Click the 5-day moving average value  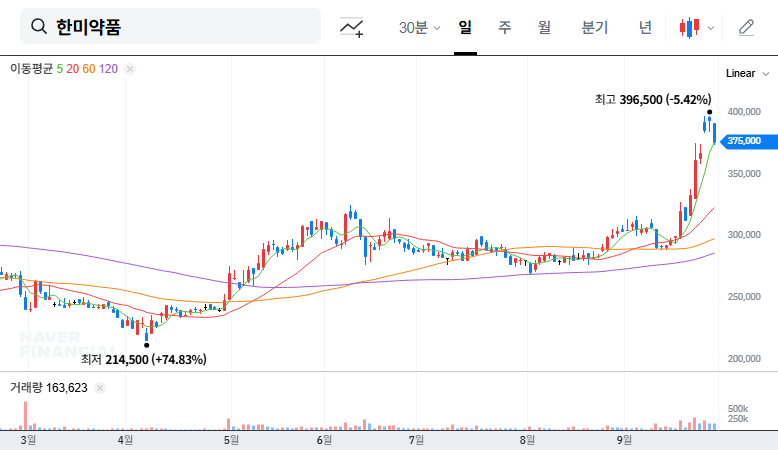[60, 68]
